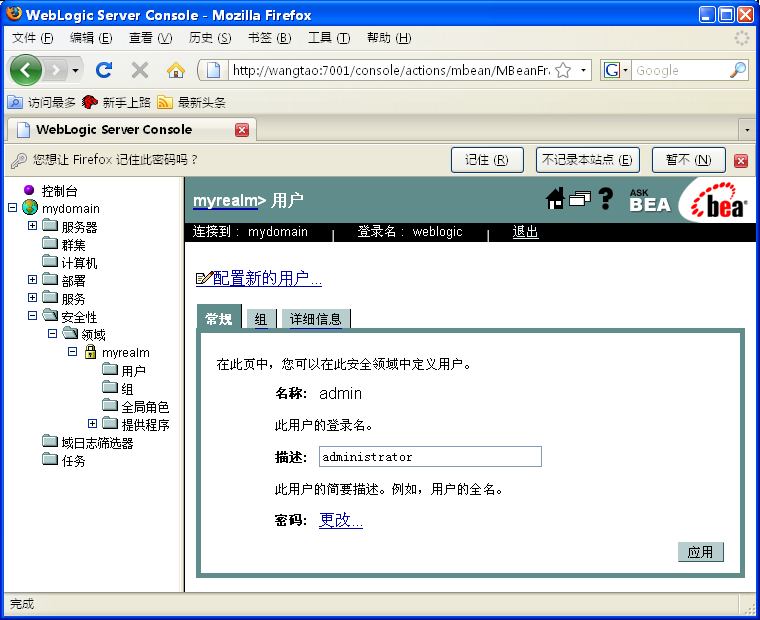Collapse the 安全性 tree node
This screenshot has height=620, width=760.
pos(32,316)
